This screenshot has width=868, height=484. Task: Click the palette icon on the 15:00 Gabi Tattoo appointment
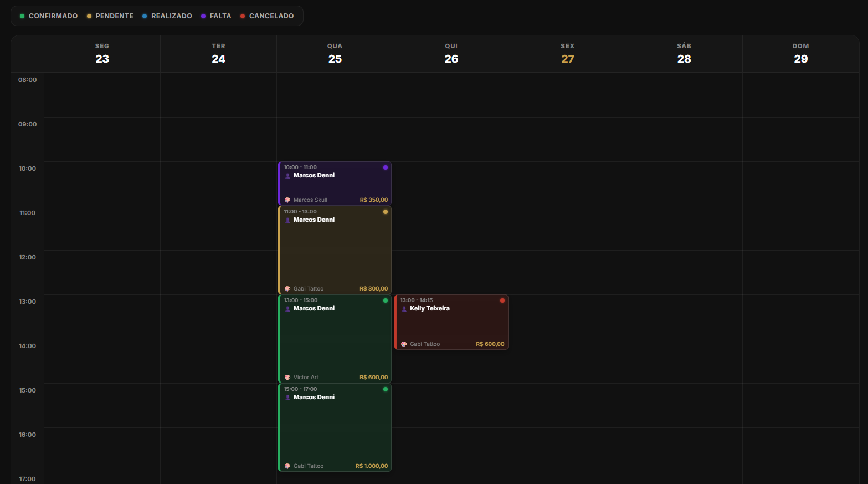point(287,466)
